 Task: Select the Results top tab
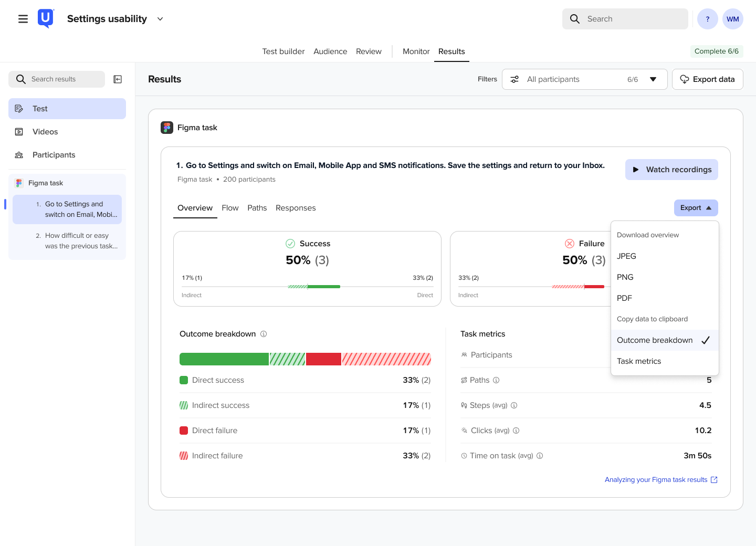451,51
